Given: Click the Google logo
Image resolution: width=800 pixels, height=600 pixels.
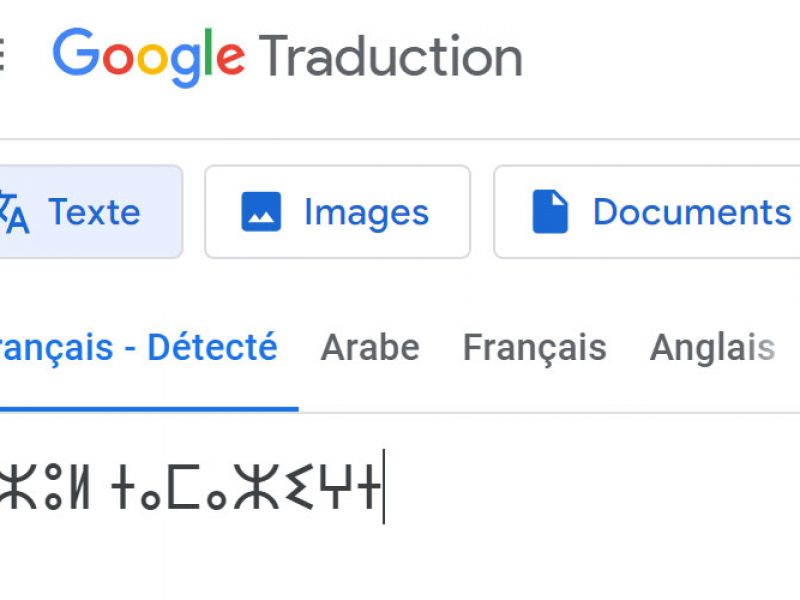Looking at the screenshot, I should coord(148,56).
